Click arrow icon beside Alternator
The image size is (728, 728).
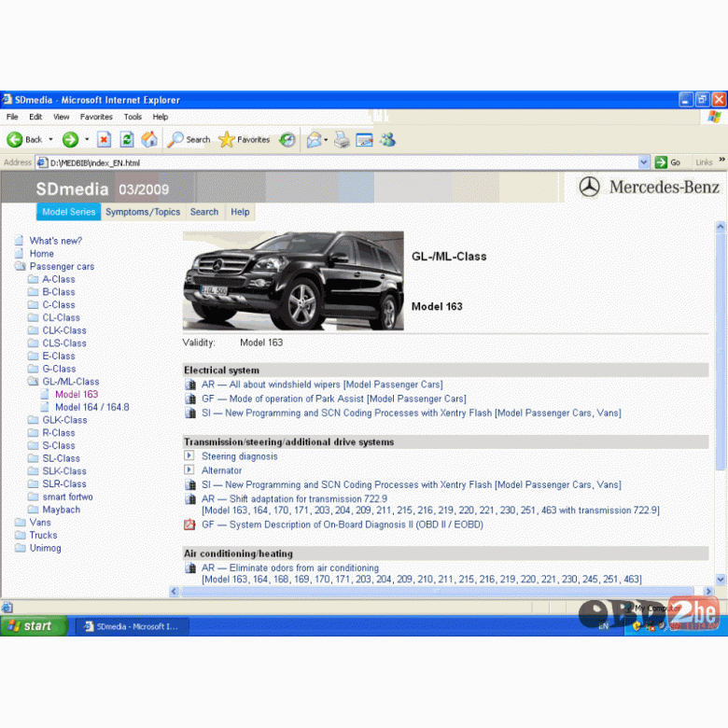[189, 469]
